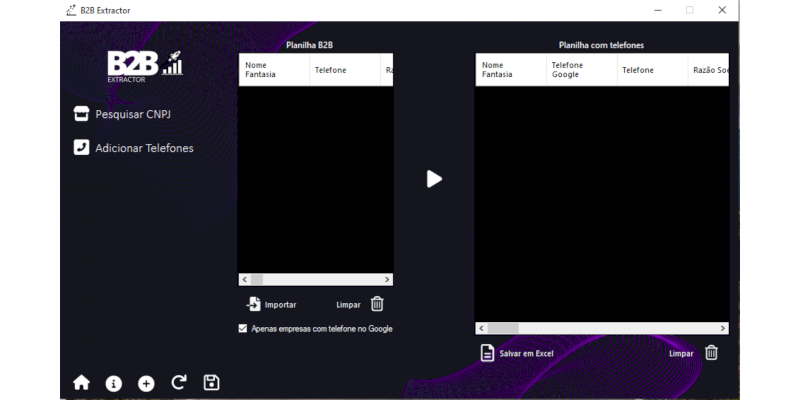Select Telefone Google column header

coord(582,70)
